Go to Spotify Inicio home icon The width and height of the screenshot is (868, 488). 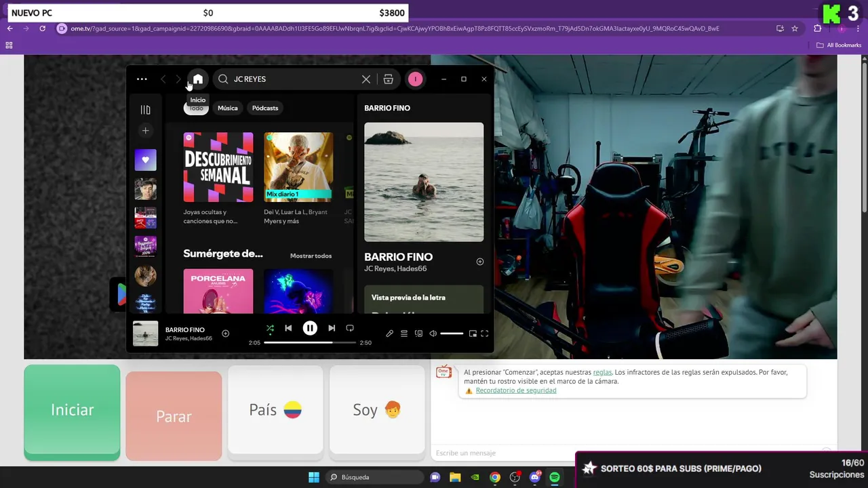tap(197, 79)
